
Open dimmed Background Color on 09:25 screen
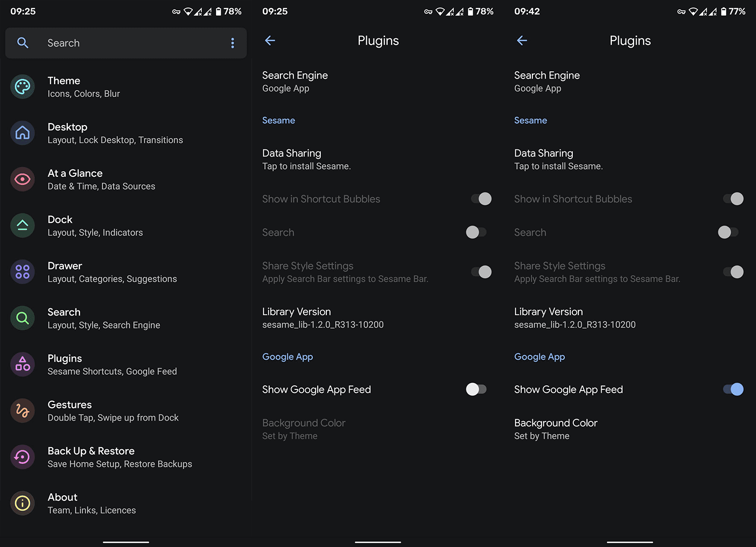click(x=377, y=429)
